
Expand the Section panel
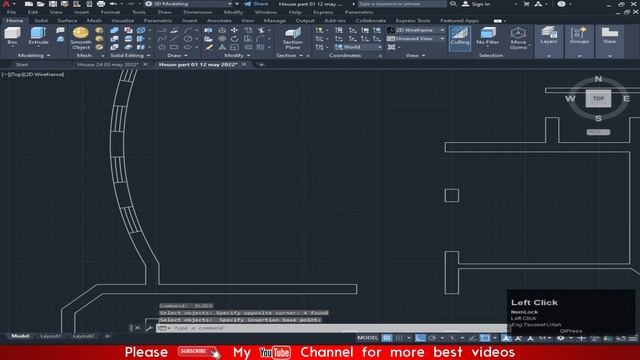(289, 56)
